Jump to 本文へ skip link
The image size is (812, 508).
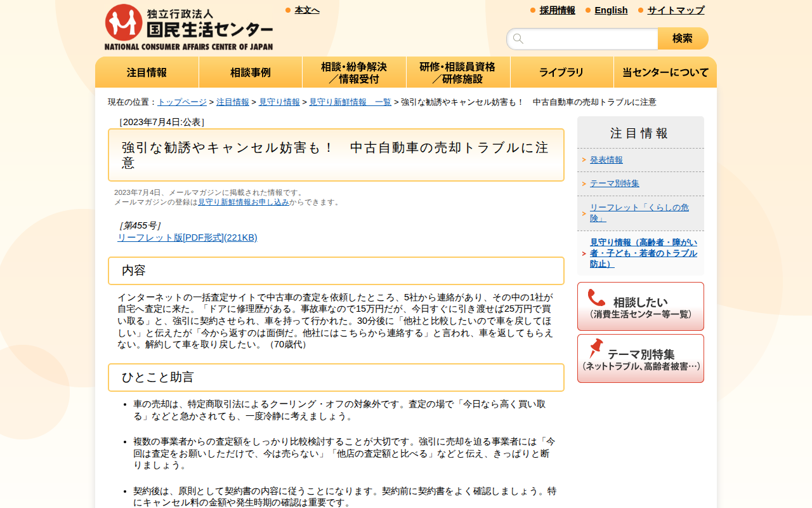click(x=307, y=10)
